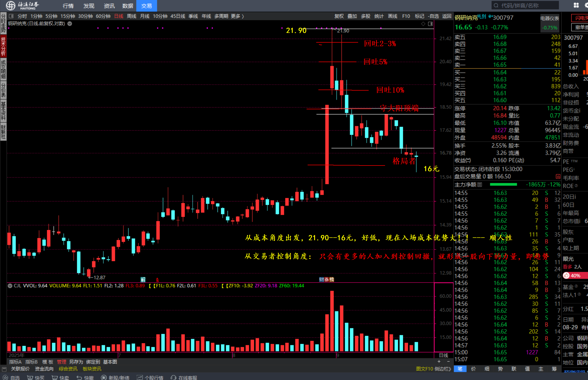Open the 模板 template menu
This screenshot has height=380, width=588.
click(48, 362)
